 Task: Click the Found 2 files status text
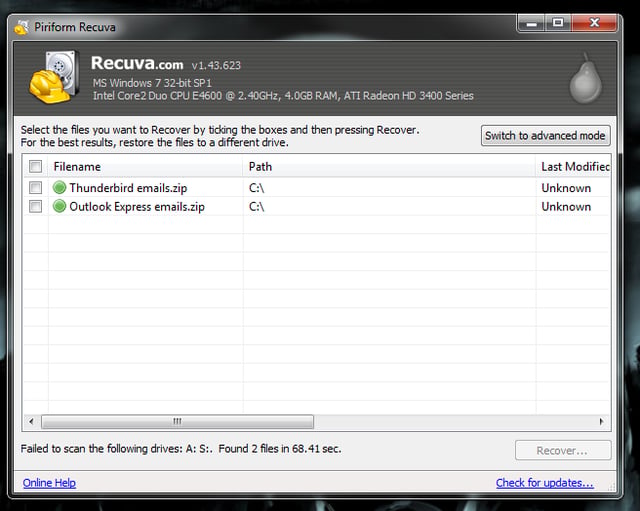[280, 449]
